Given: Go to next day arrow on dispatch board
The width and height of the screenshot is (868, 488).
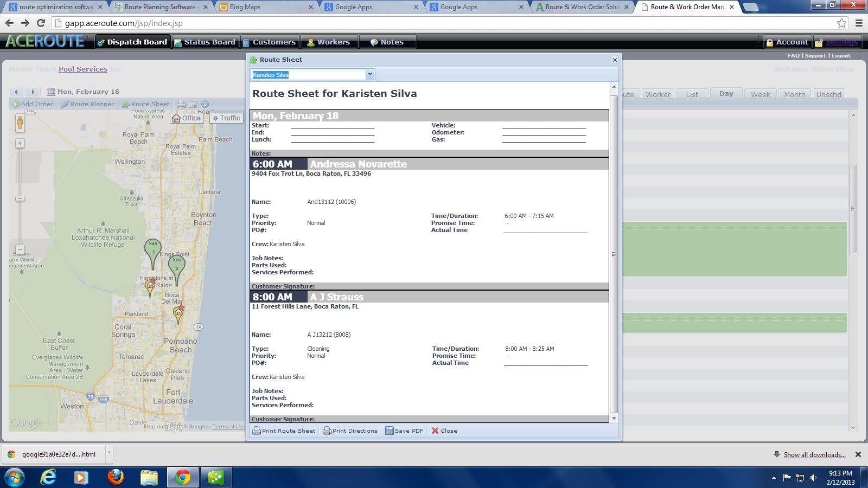Looking at the screenshot, I should [33, 92].
